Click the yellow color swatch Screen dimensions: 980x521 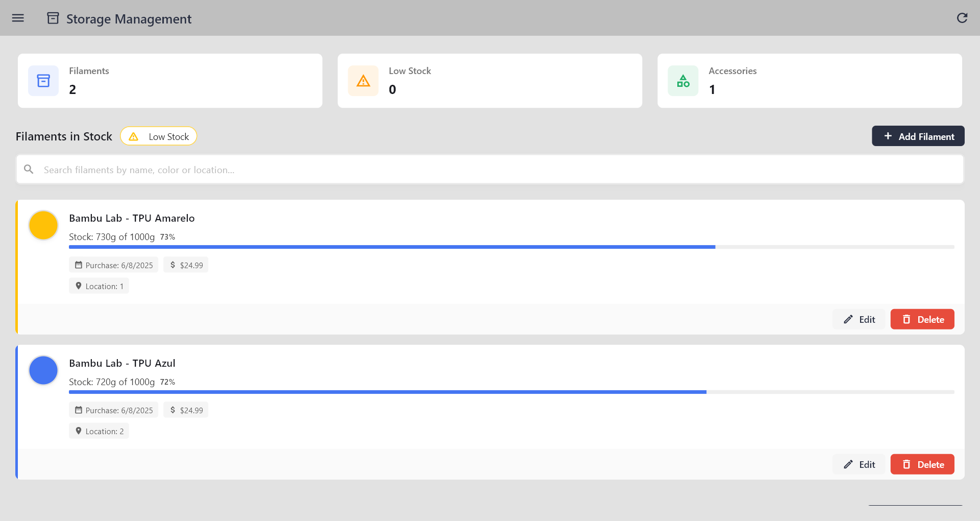pyautogui.click(x=43, y=225)
